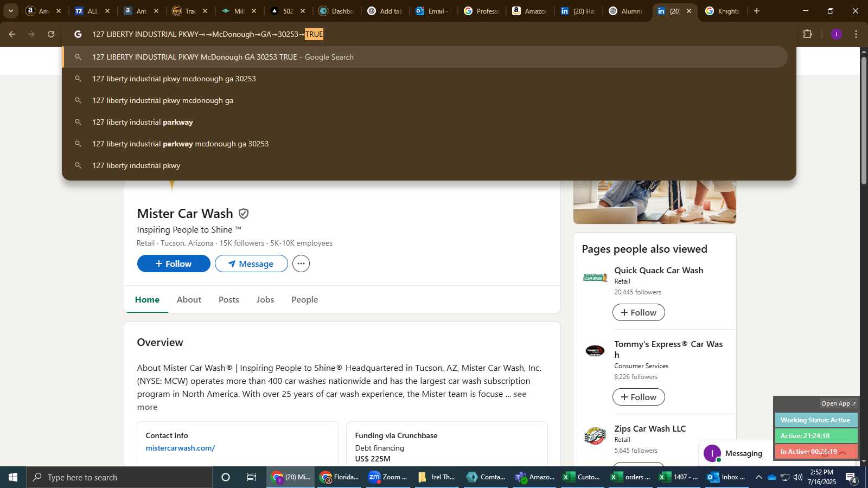This screenshot has height=488, width=868.
Task: Open the mistercarwash.com link
Action: (180, 448)
